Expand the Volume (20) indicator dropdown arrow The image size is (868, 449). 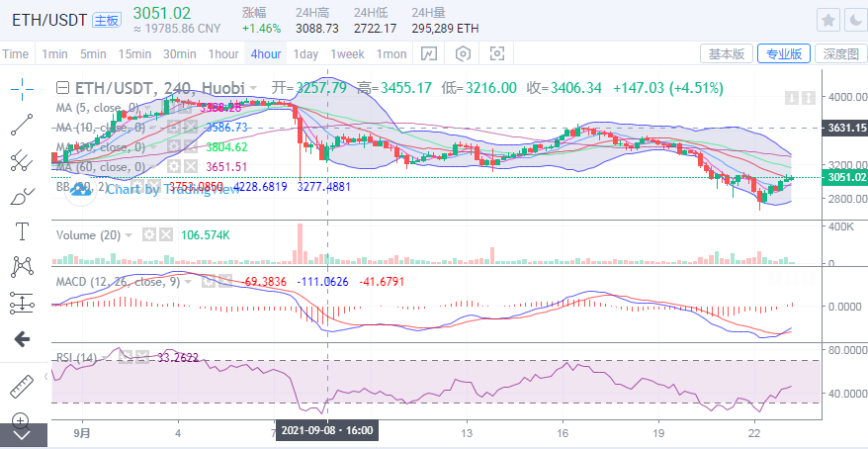130,235
